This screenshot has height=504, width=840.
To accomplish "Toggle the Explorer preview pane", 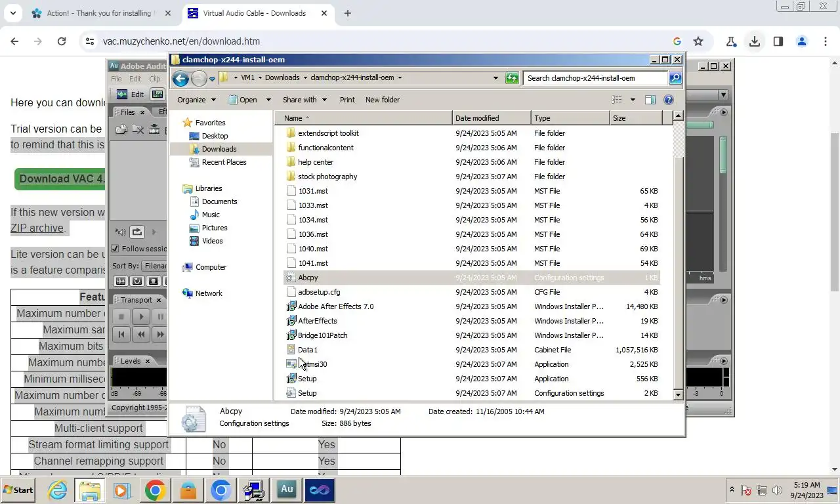I will coord(650,100).
